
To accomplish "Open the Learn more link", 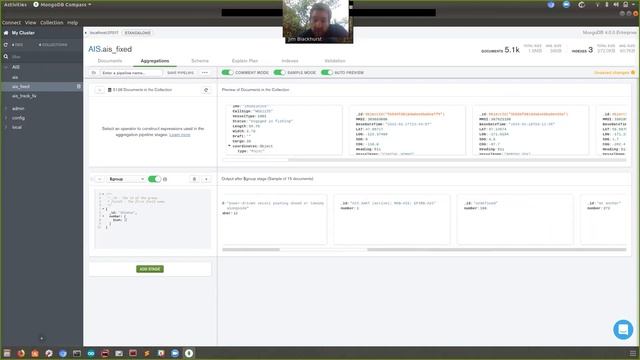I will point(180,135).
